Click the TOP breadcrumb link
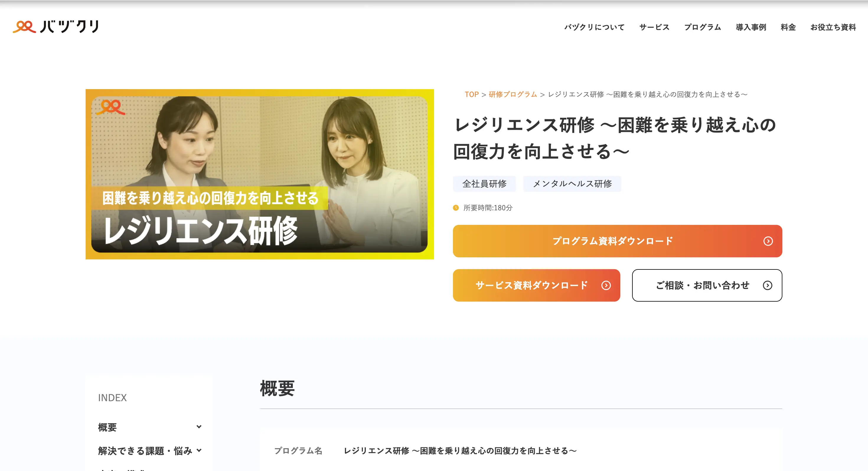 471,94
